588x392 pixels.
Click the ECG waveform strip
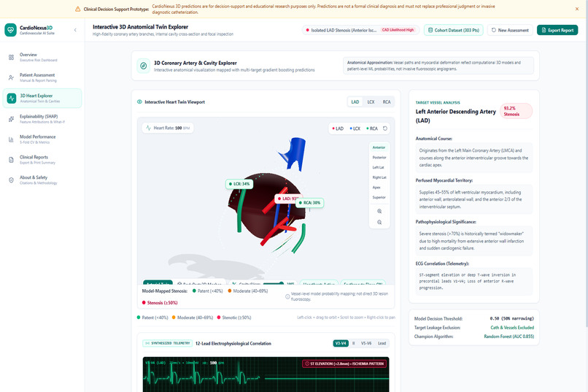(266, 374)
